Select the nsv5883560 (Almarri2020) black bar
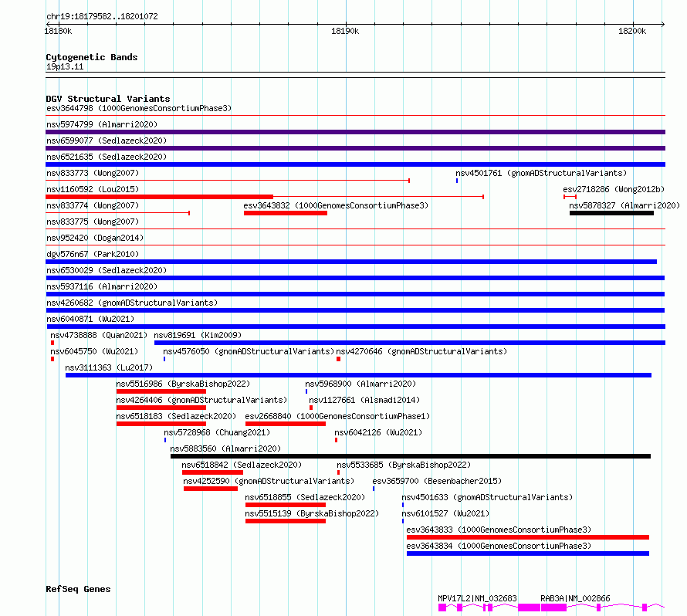This screenshot has height=616, width=687. (x=411, y=456)
